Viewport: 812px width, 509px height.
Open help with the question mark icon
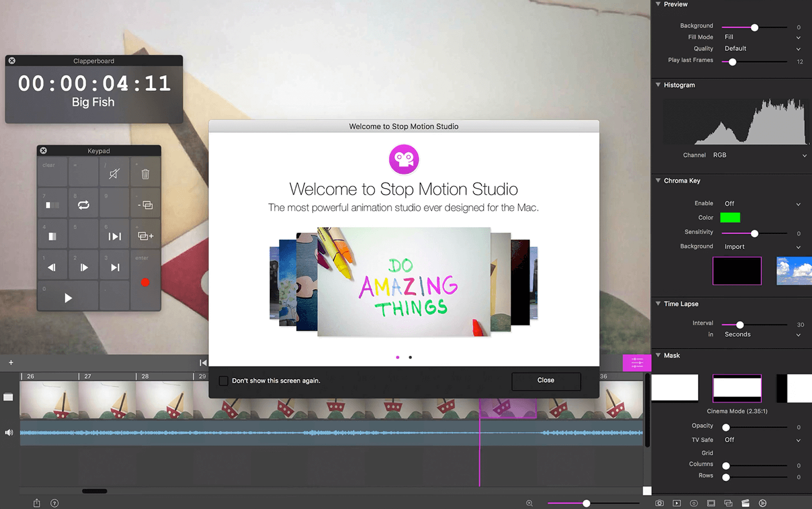coord(54,503)
